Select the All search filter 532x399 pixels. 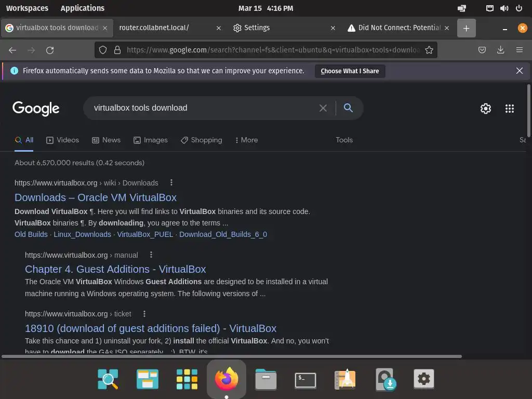[24, 140]
